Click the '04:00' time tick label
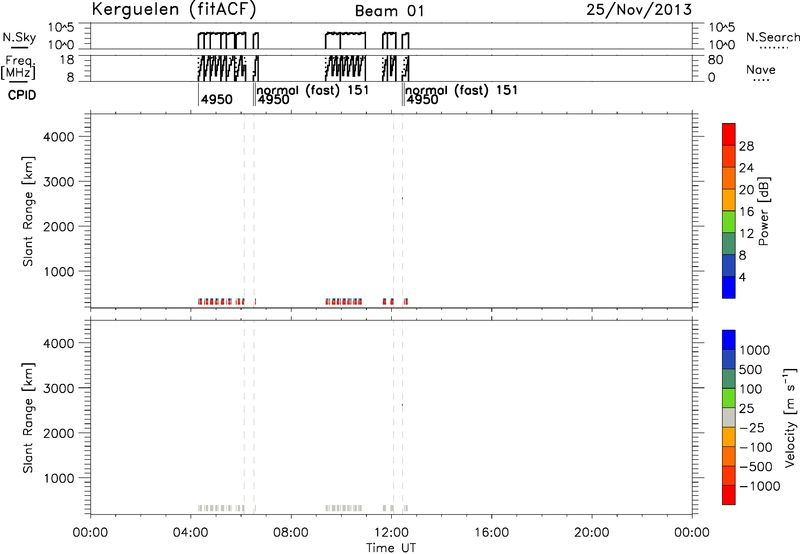 [190, 533]
